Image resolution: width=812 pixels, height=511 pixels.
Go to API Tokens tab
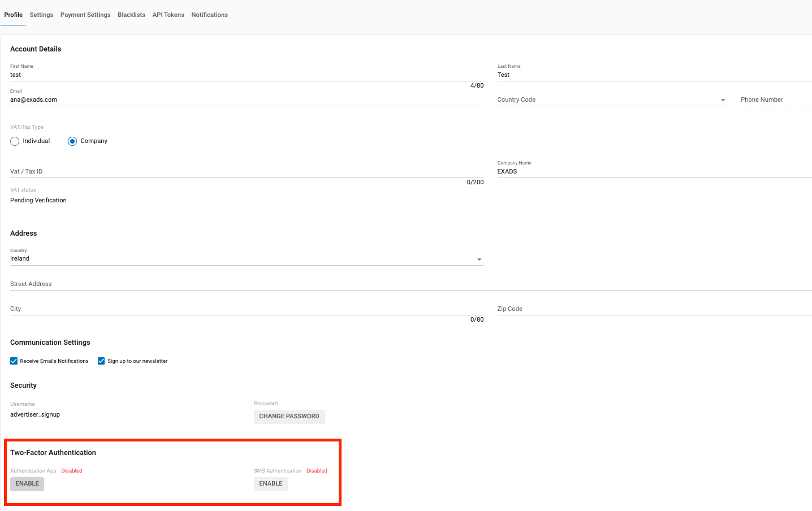[168, 15]
